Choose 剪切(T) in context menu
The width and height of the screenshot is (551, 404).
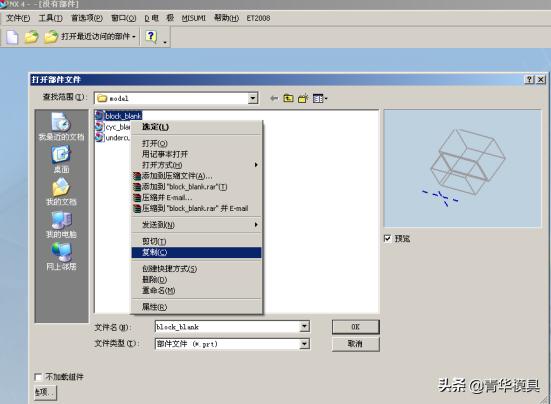coord(197,241)
